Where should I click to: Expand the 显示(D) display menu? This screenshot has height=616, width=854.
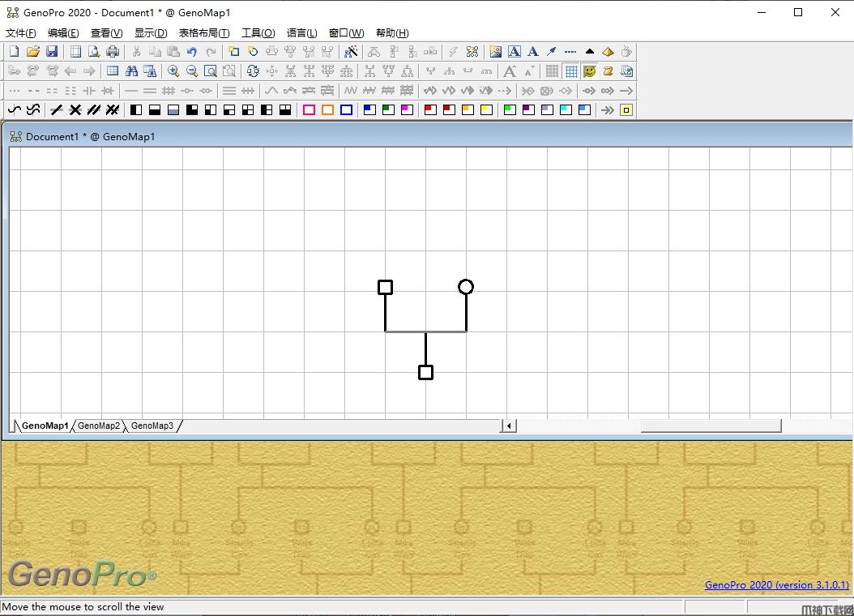click(x=151, y=33)
